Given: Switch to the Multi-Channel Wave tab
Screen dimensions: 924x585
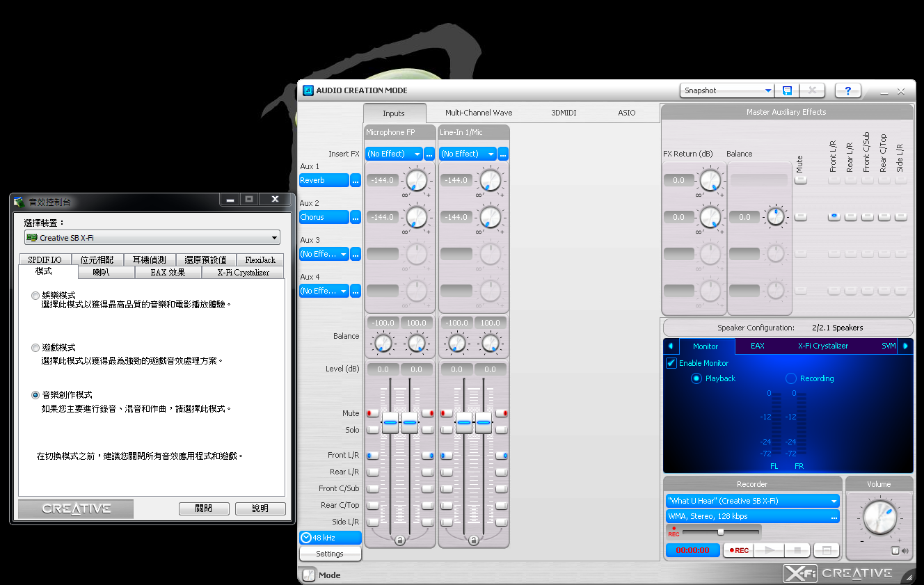Looking at the screenshot, I should click(479, 113).
